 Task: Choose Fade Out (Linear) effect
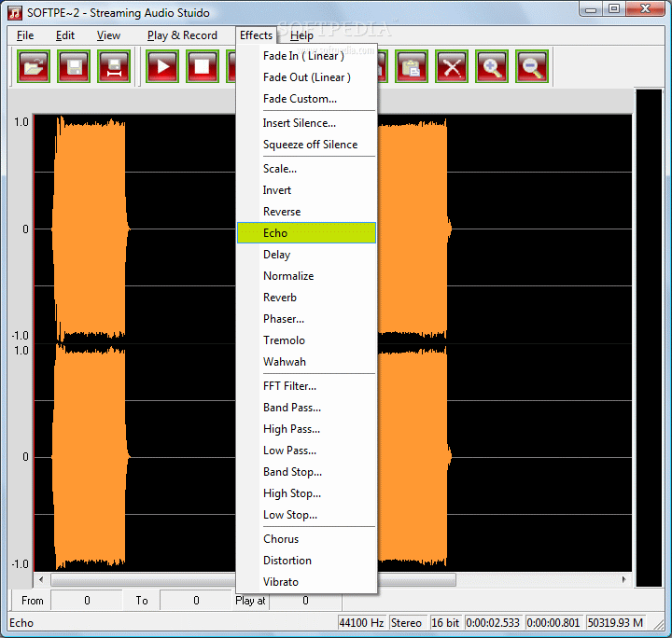point(306,77)
